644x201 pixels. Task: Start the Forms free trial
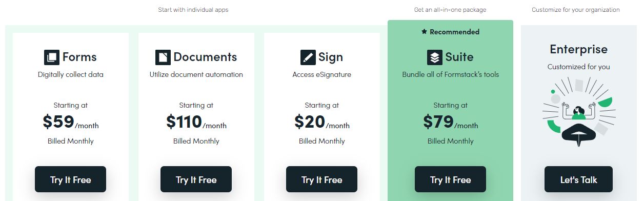[71, 179]
